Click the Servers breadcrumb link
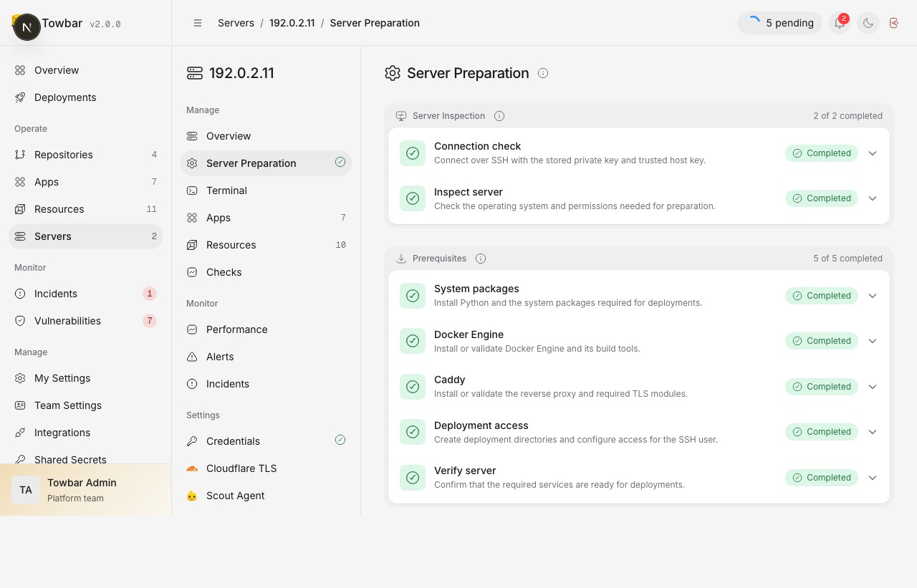The image size is (917, 588). point(236,23)
